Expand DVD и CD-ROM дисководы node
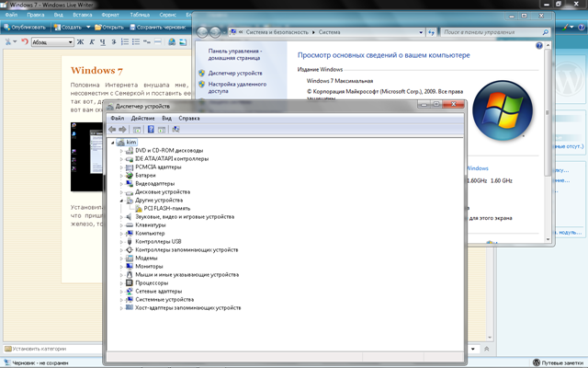 click(x=121, y=151)
